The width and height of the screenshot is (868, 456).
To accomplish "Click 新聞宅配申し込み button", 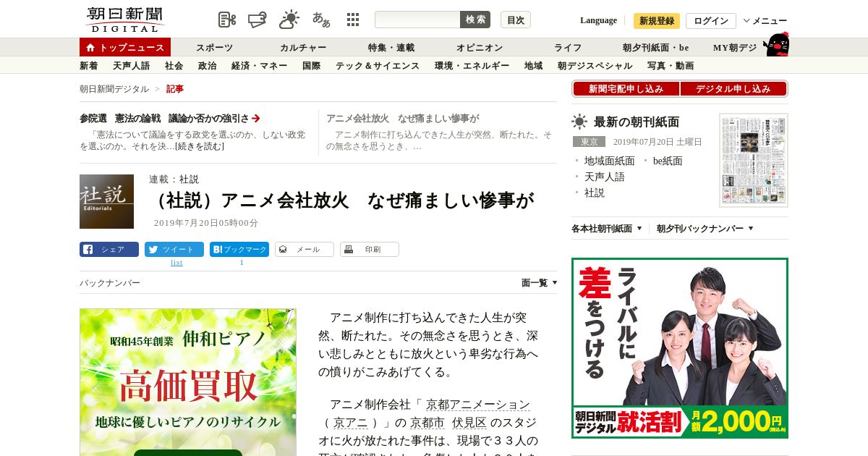I will point(626,89).
